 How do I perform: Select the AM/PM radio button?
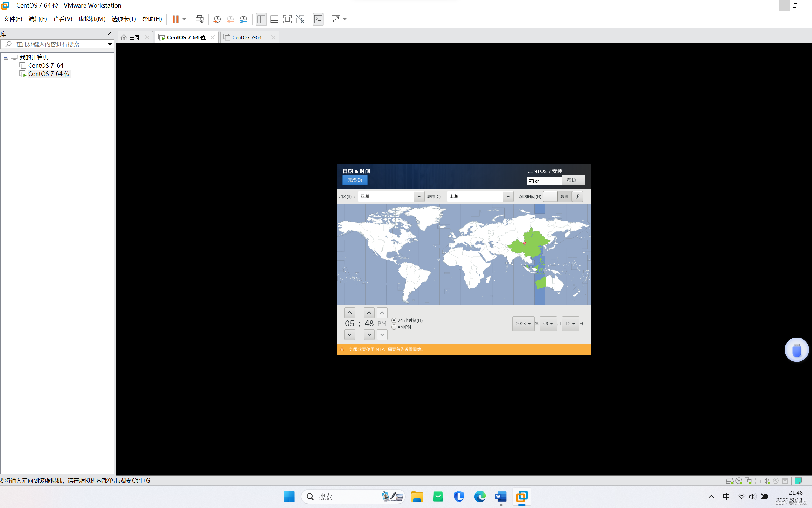[394, 327]
